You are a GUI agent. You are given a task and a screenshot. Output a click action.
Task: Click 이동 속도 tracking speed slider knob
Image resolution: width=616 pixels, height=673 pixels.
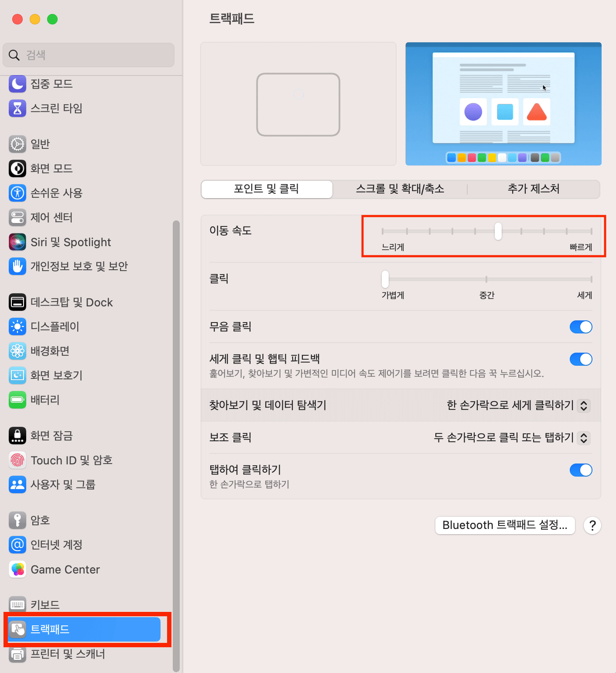tap(498, 231)
